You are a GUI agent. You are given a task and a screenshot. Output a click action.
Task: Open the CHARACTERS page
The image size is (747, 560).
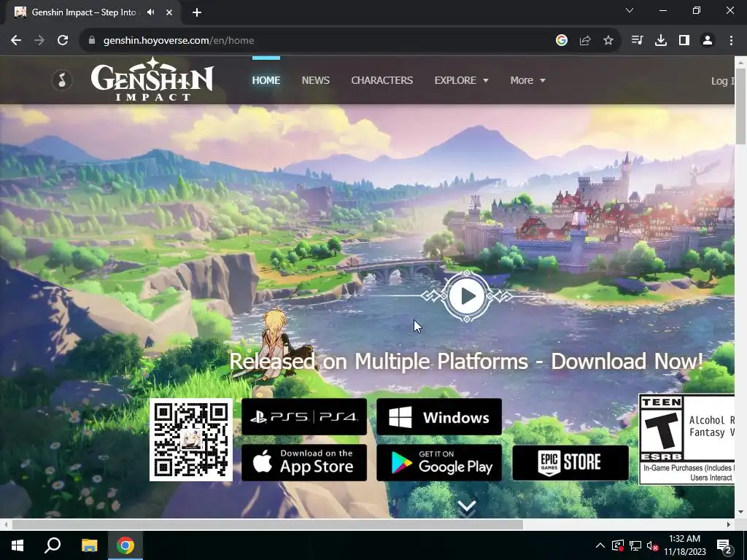point(382,80)
